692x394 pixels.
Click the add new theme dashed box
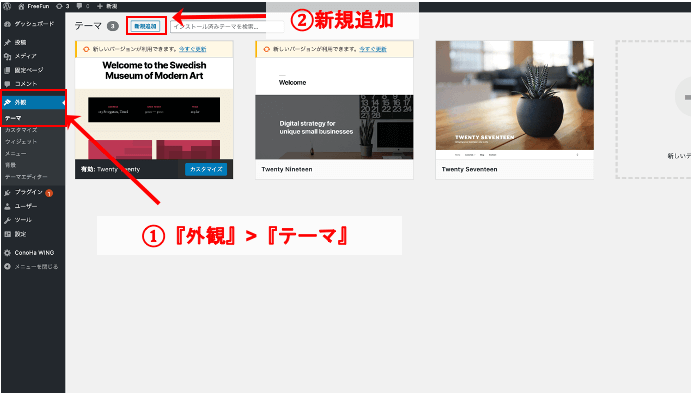pos(654,109)
